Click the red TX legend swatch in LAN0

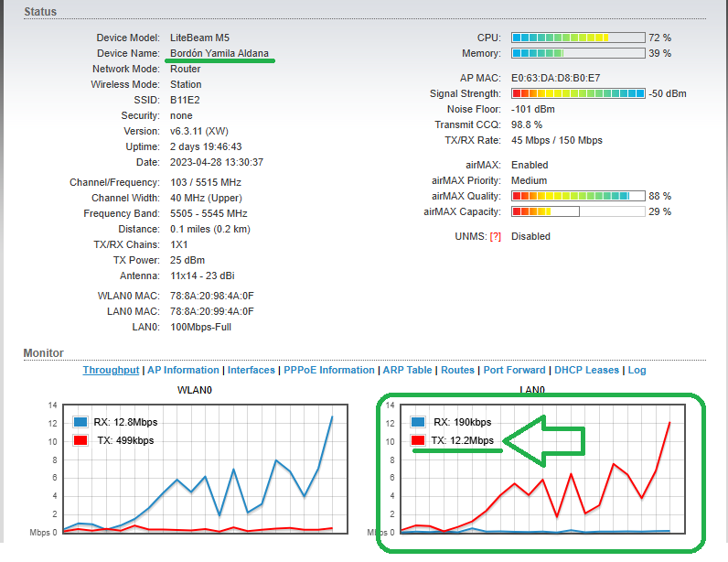pos(418,440)
